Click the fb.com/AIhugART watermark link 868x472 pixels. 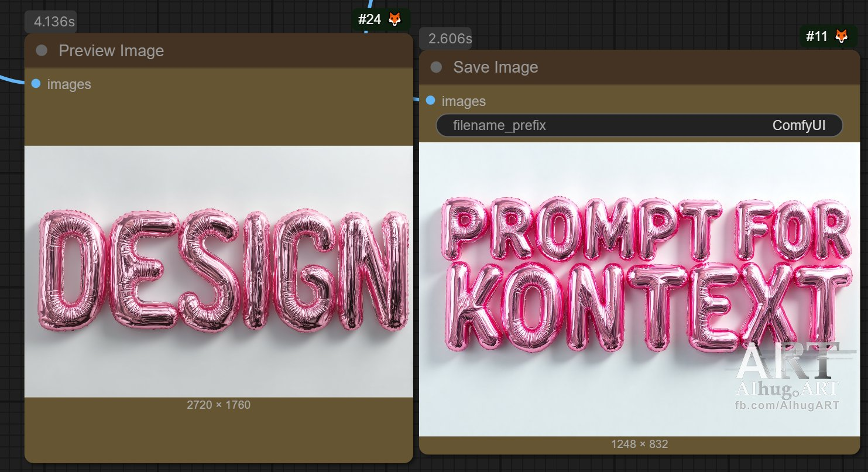tap(787, 405)
